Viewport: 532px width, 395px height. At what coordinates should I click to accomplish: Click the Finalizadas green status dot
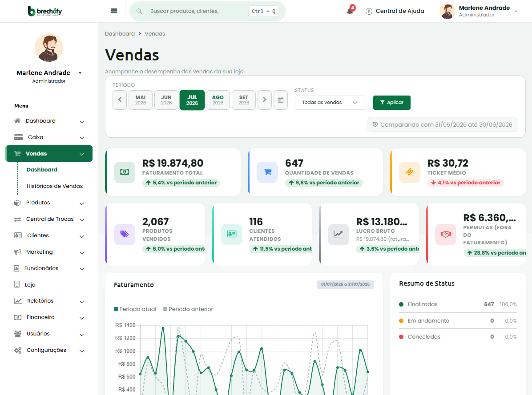click(401, 304)
